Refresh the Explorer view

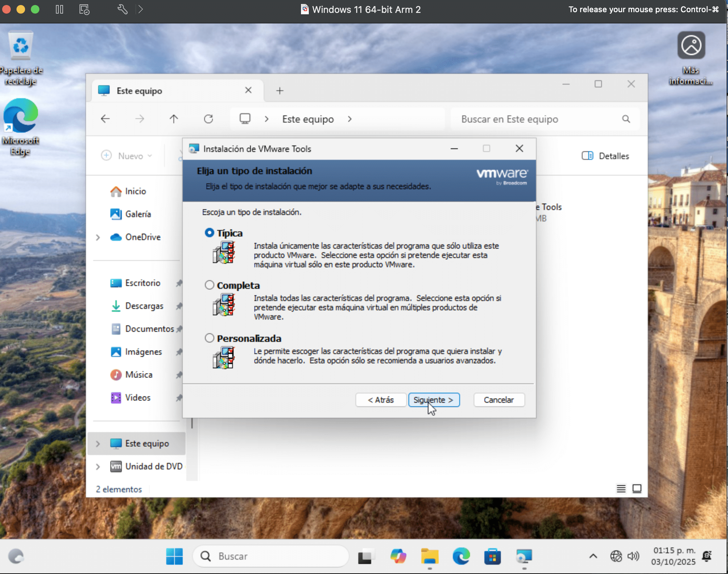(209, 119)
